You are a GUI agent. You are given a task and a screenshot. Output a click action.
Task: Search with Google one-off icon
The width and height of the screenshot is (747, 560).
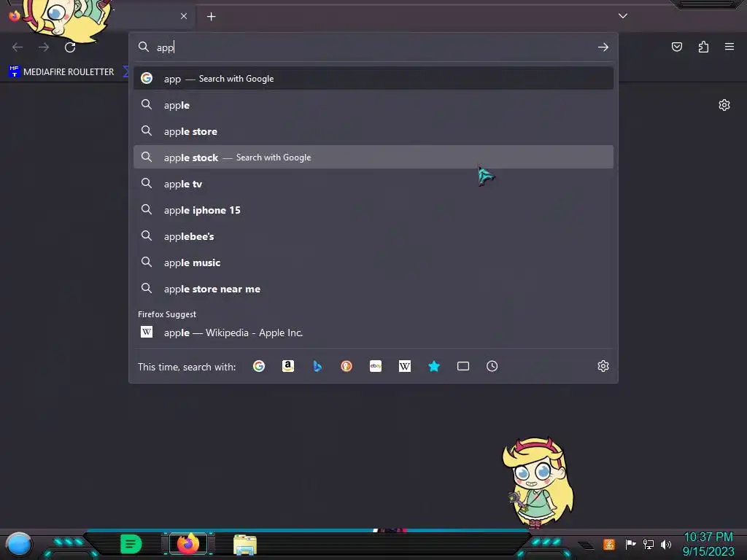259,366
